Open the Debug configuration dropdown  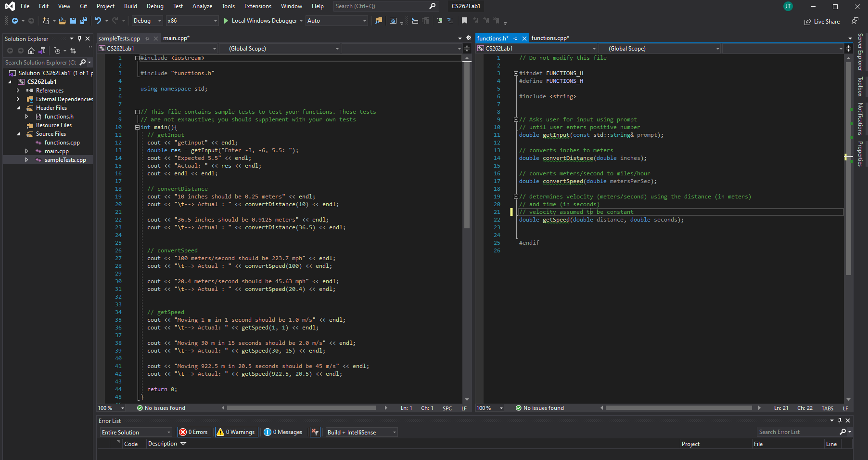click(147, 21)
